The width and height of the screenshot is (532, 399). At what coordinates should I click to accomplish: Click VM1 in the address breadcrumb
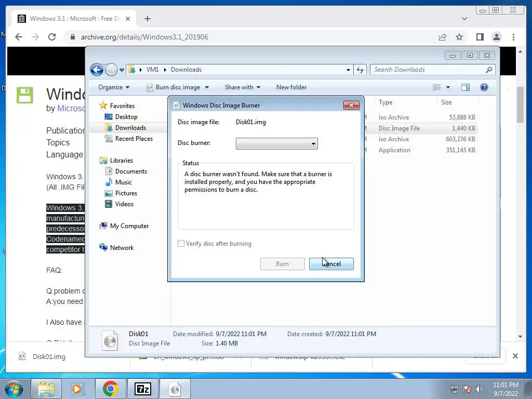pos(152,70)
